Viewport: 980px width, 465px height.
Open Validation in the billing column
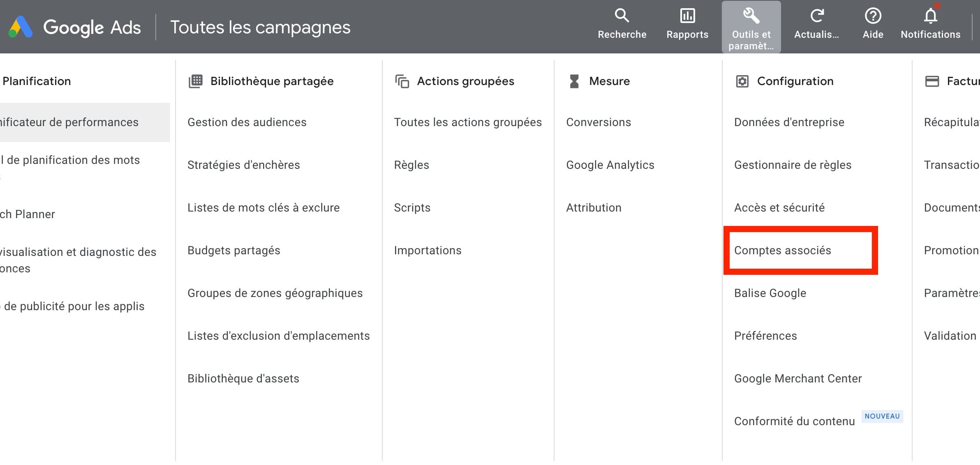point(950,336)
